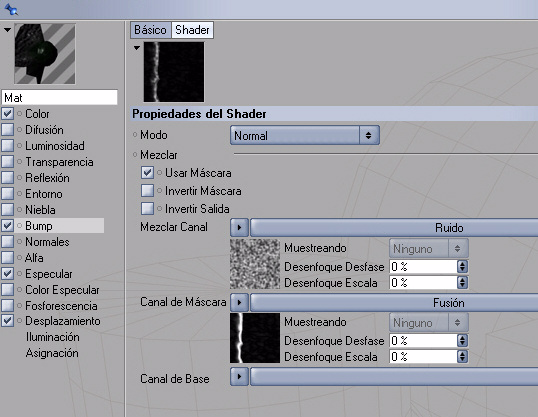
Task: Enable the Normales channel checkbox
Action: (8, 242)
